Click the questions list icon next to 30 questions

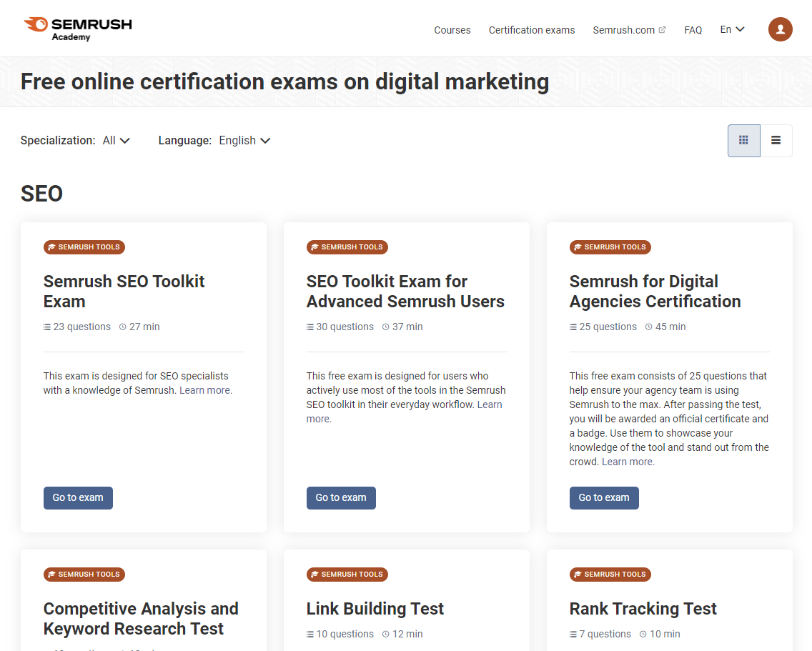(x=310, y=327)
